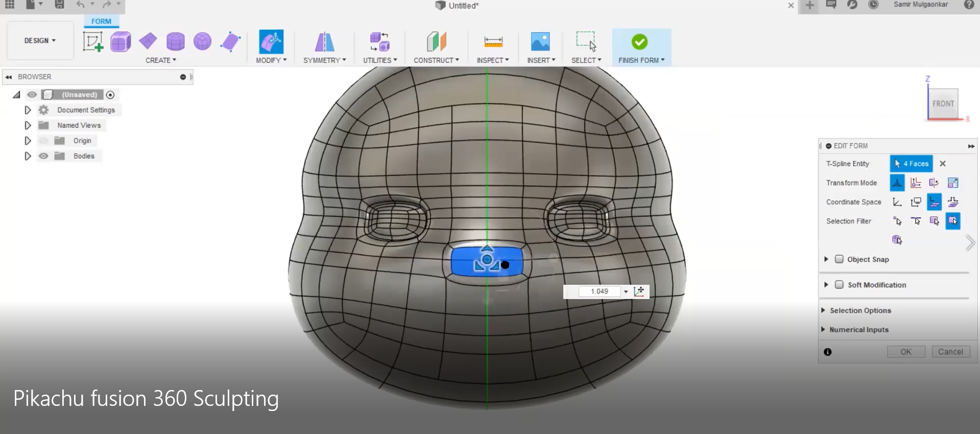Set Coordinate Space to selection space
The image size is (980, 434).
tap(934, 202)
